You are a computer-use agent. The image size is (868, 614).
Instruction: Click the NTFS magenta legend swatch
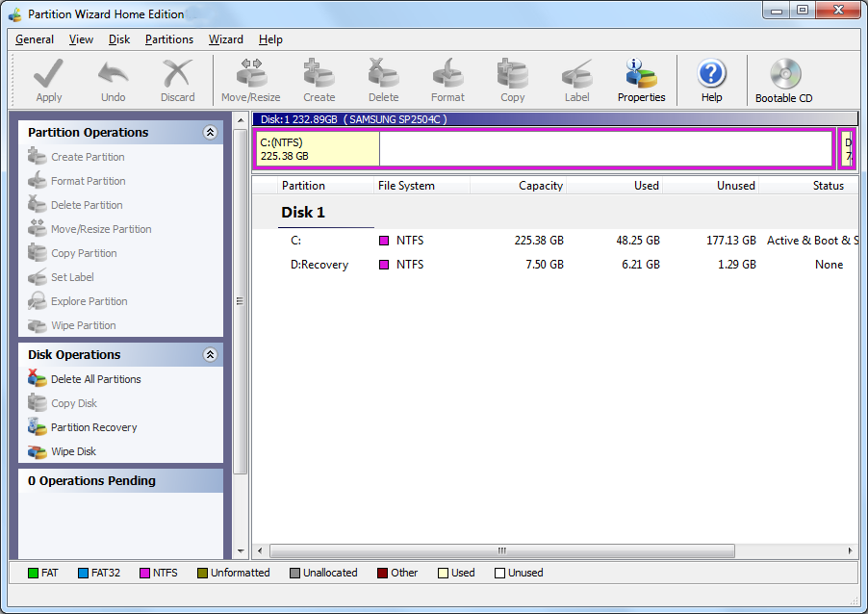pos(145,573)
